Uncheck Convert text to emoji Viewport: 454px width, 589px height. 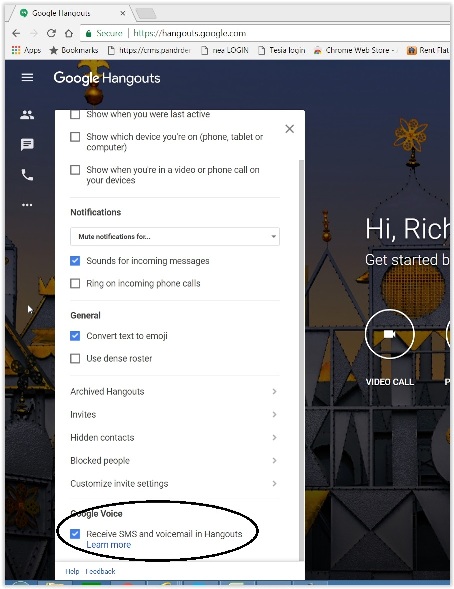click(75, 335)
